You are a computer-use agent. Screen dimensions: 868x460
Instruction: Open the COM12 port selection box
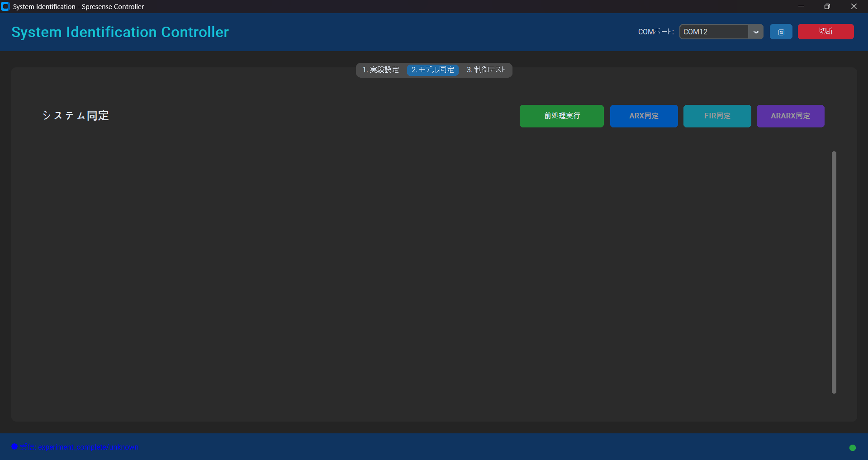point(714,32)
